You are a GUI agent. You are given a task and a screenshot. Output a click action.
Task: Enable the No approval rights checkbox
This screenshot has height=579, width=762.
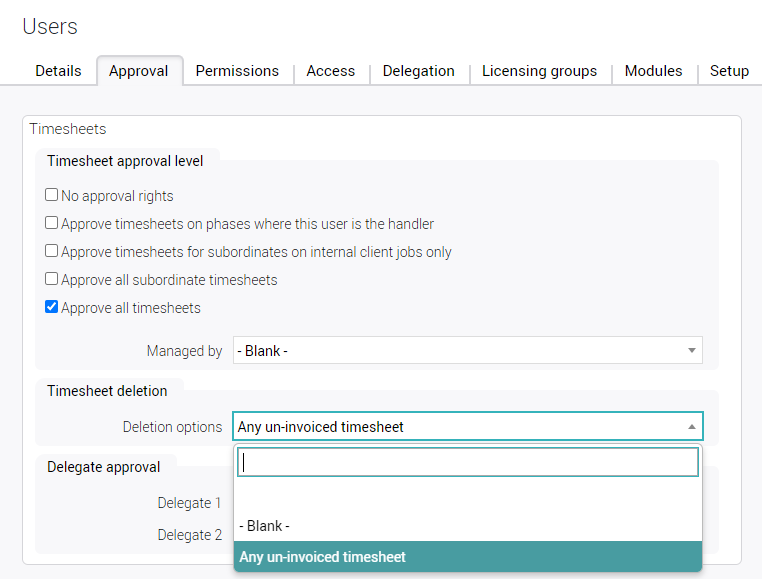tap(52, 196)
